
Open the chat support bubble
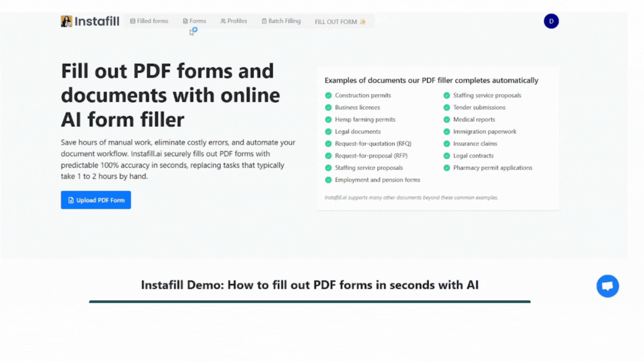(607, 286)
